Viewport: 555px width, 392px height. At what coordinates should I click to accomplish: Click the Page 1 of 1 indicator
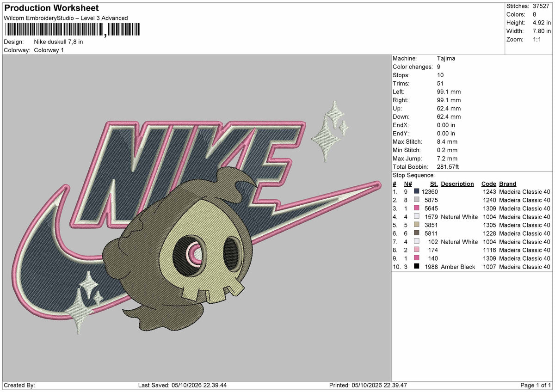(536, 385)
